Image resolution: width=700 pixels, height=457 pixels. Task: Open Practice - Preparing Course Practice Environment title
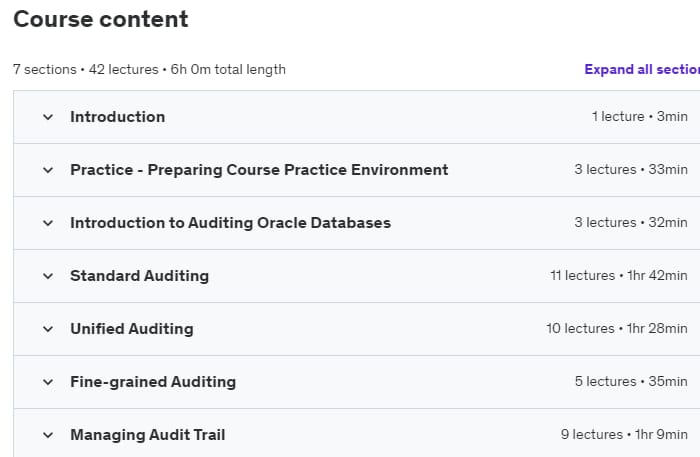click(x=259, y=170)
